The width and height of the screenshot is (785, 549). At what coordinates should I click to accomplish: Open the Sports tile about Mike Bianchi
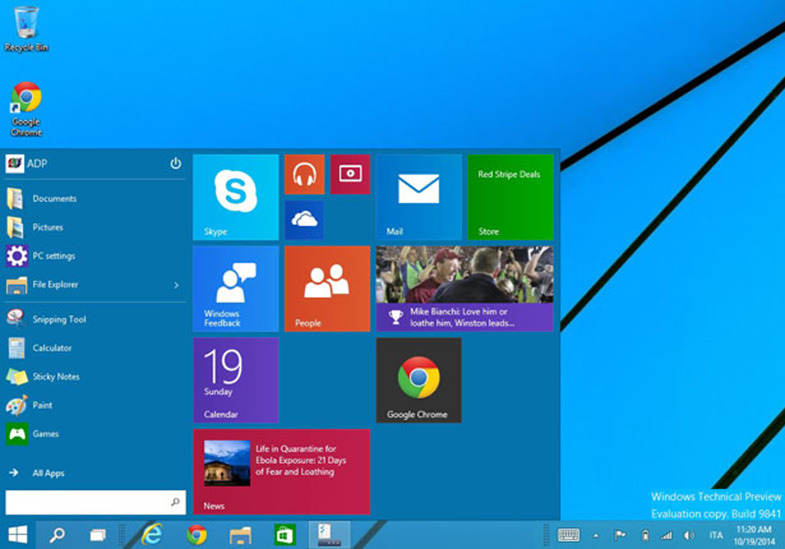pyautogui.click(x=465, y=289)
